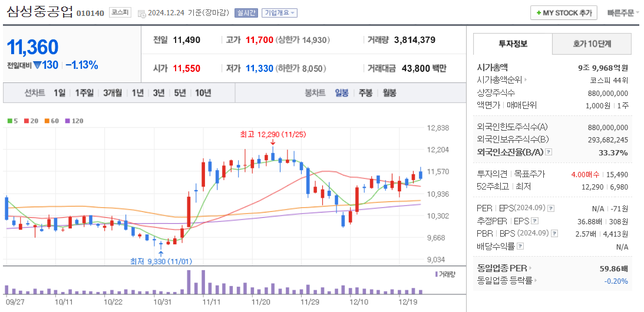Click the 동일업종 PER link label
Screen dimensions: 644x312
[502, 269]
